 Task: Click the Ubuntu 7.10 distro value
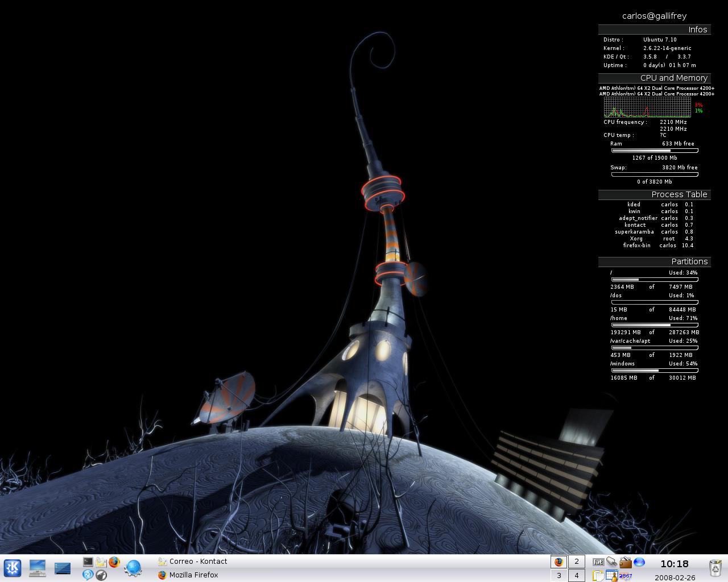(x=660, y=40)
